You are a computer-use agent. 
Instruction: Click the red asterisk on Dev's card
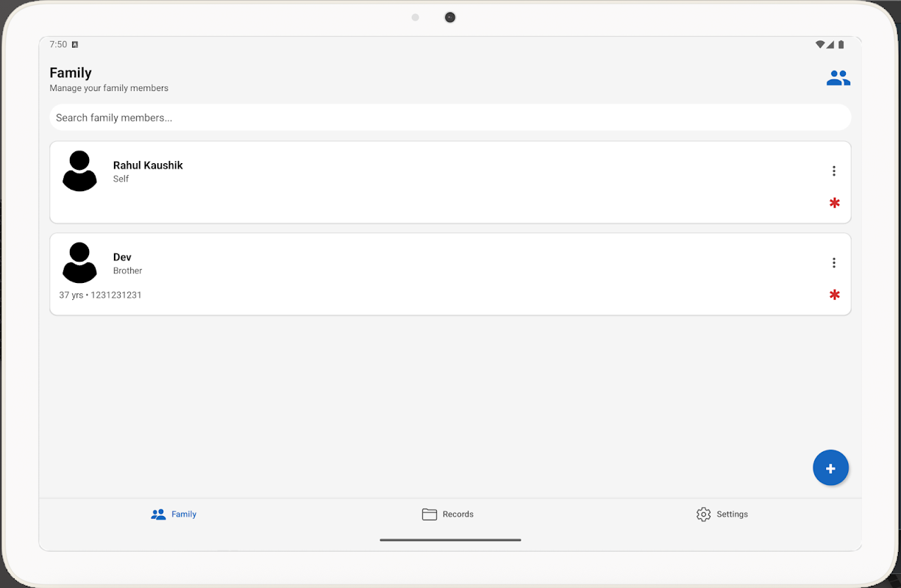[834, 295]
